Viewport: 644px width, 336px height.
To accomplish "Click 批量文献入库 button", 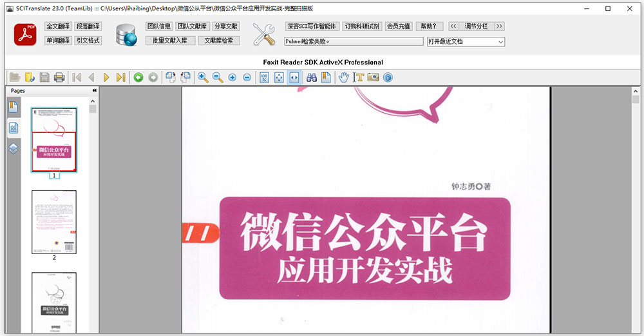I will pos(170,41).
